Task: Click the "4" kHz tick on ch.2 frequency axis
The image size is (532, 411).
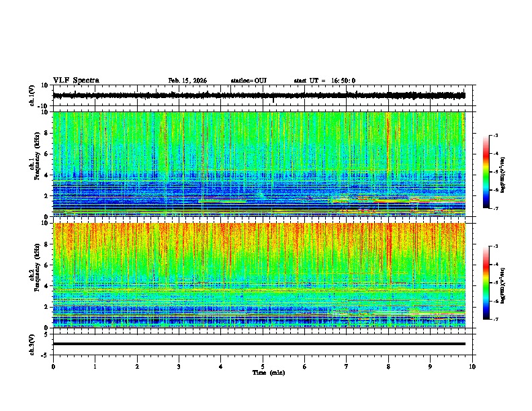Action: coord(46,286)
